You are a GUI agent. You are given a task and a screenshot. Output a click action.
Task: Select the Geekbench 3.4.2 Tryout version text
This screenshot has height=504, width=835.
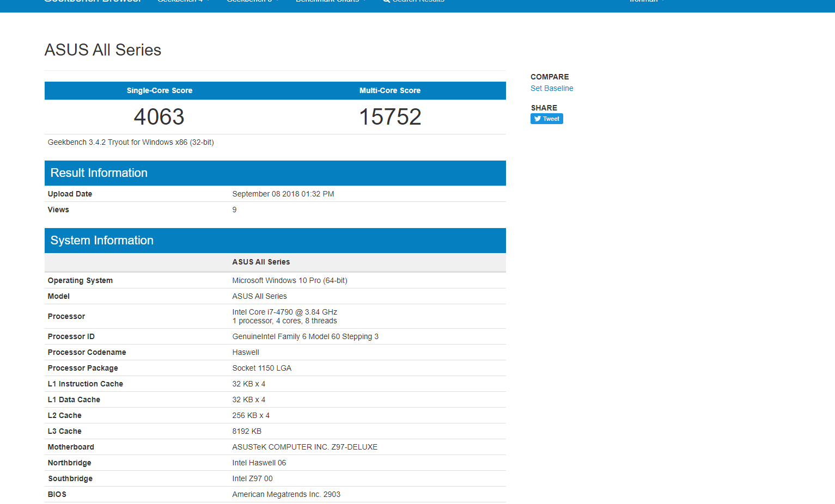[x=131, y=142]
